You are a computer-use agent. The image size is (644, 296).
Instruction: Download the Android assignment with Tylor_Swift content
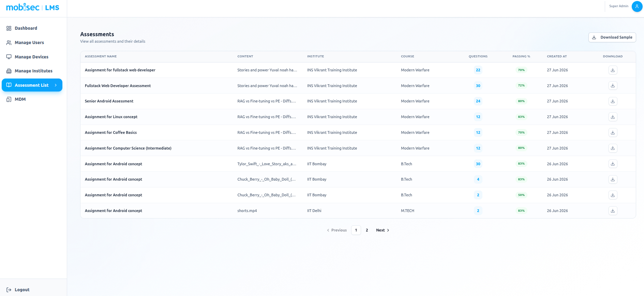(613, 164)
